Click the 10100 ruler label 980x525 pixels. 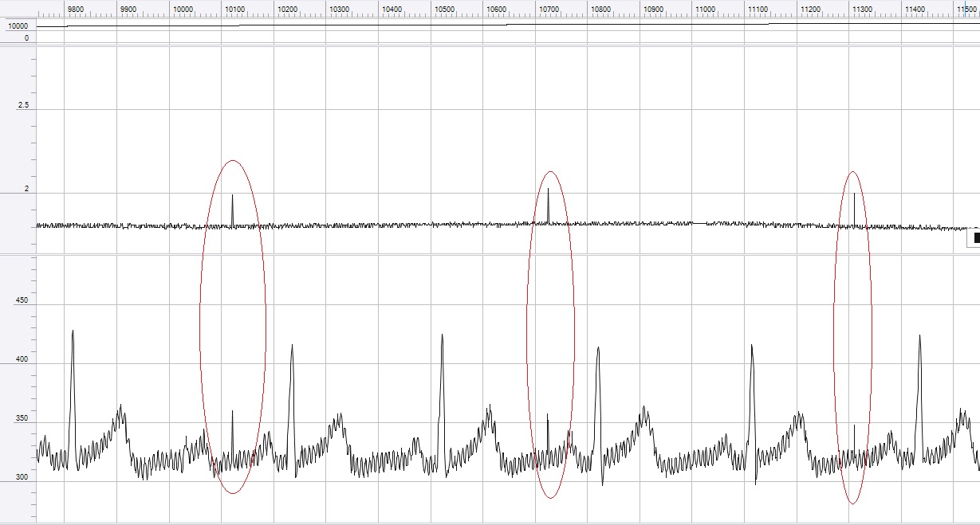pos(235,9)
